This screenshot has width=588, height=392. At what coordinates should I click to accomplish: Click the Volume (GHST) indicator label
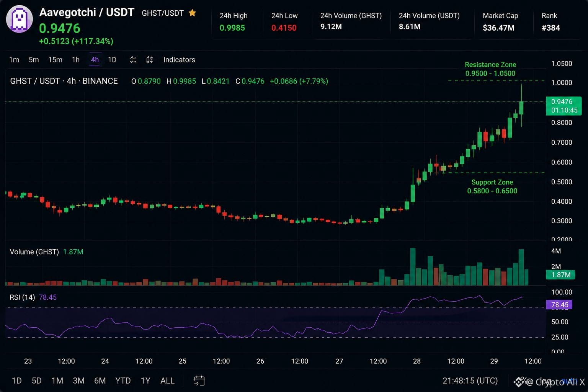[34, 252]
